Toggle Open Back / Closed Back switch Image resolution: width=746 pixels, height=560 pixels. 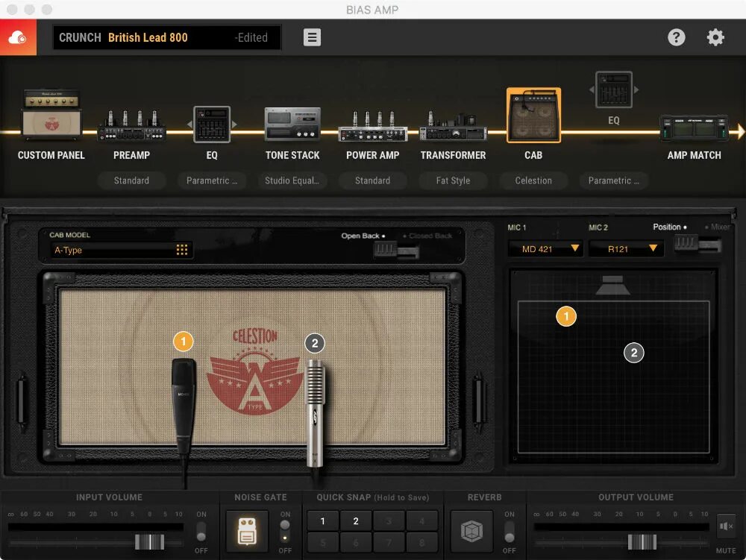(x=396, y=249)
